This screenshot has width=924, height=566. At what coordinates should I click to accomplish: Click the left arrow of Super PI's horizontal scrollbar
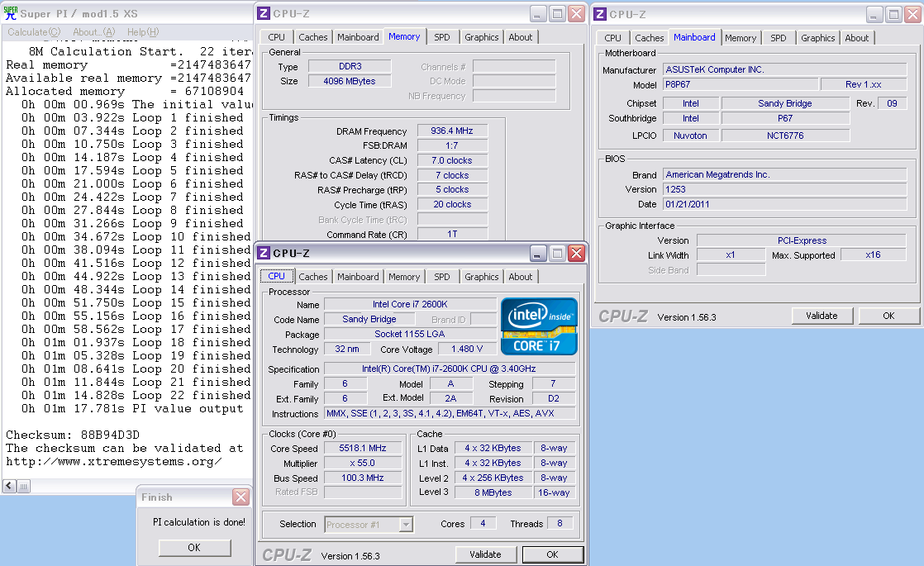click(x=9, y=486)
